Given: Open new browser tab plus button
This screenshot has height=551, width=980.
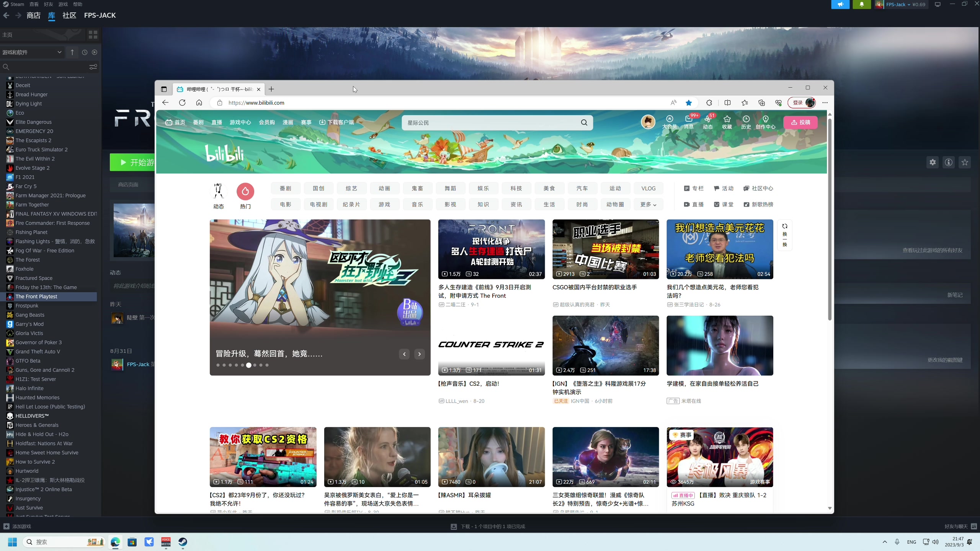Looking at the screenshot, I should pyautogui.click(x=271, y=89).
